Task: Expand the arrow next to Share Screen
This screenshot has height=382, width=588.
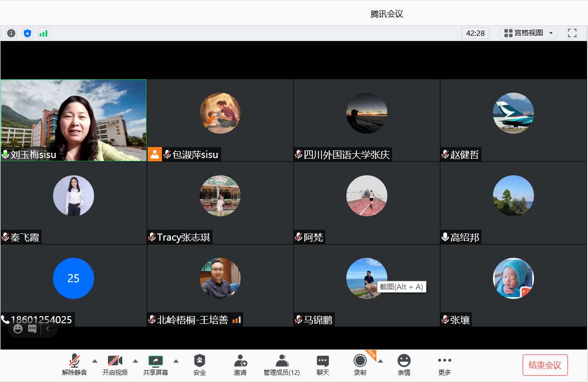Action: 176,361
